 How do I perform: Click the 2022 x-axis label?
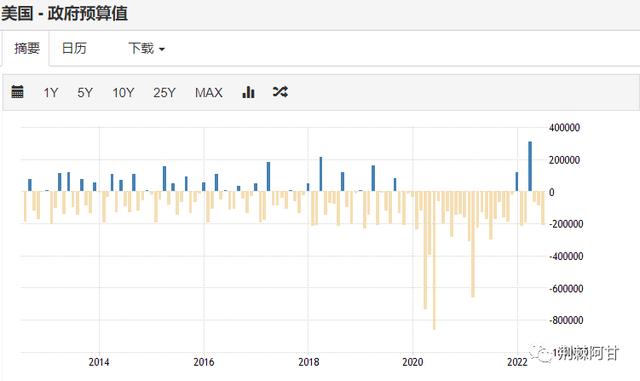[x=517, y=362]
